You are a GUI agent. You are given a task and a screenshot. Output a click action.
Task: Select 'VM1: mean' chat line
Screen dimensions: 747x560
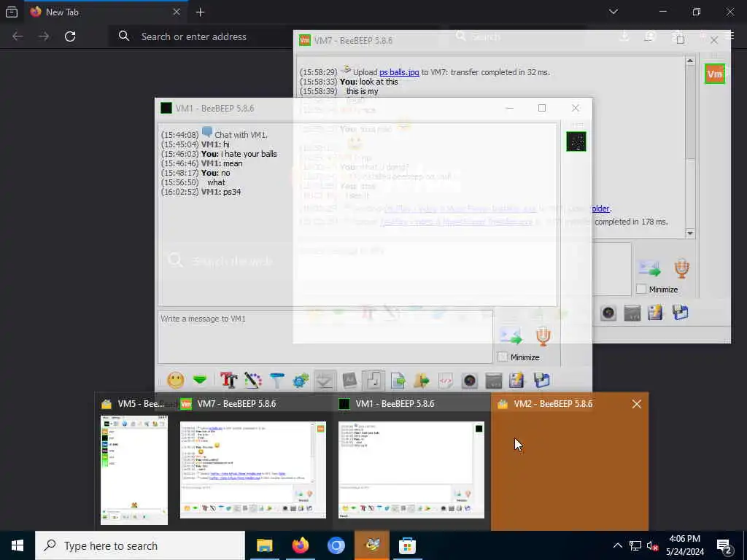point(222,163)
